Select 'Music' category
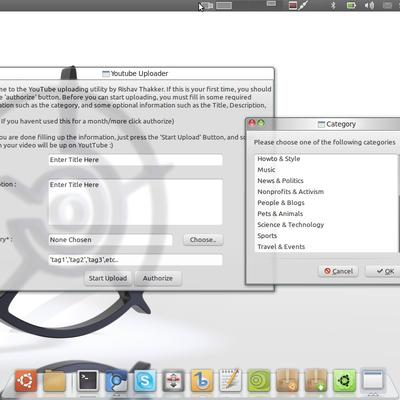Image resolution: width=400 pixels, height=400 pixels. 327,170
